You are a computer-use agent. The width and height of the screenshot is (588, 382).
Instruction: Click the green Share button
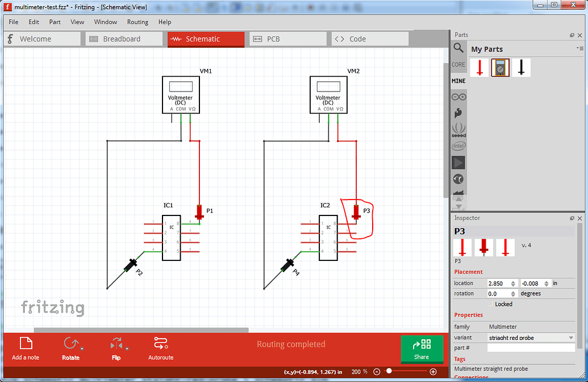422,348
